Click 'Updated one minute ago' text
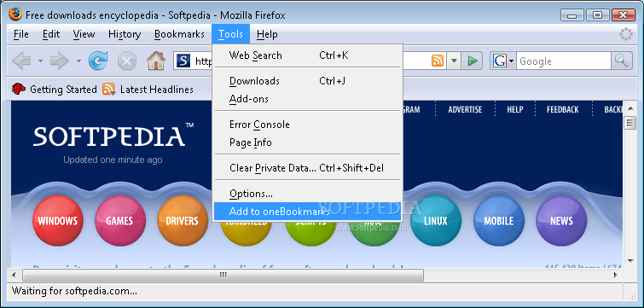The height and width of the screenshot is (308, 644). (x=113, y=160)
